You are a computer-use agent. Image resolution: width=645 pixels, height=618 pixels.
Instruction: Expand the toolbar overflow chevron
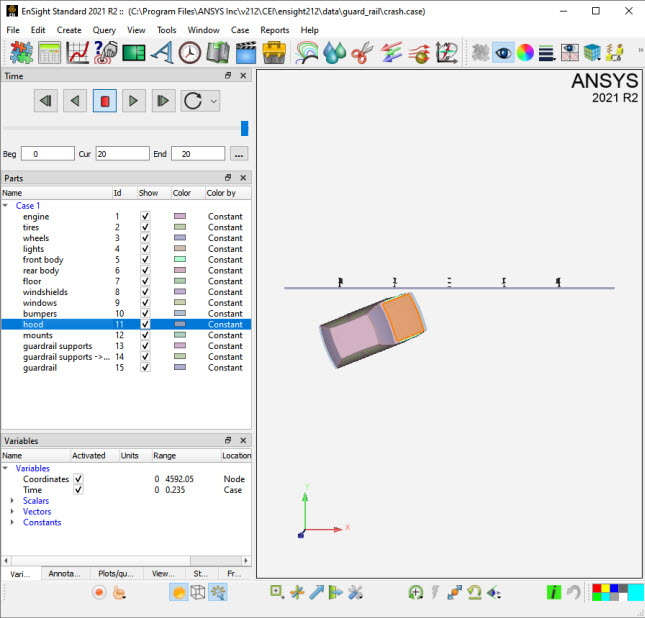640,50
